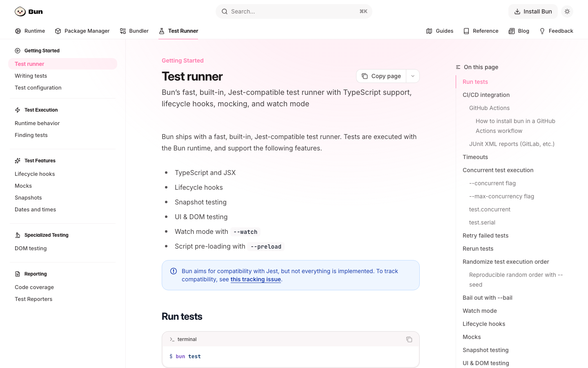Click the On this page list icon
Viewport: 588px width, 368px height.
[x=458, y=67]
